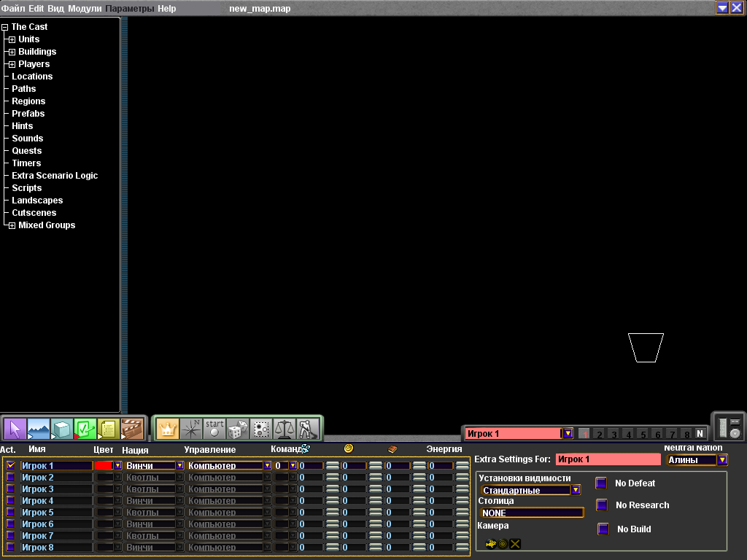Image resolution: width=747 pixels, height=560 pixels.
Task: Activate the checkbox for Игрок 5
Action: [x=10, y=512]
